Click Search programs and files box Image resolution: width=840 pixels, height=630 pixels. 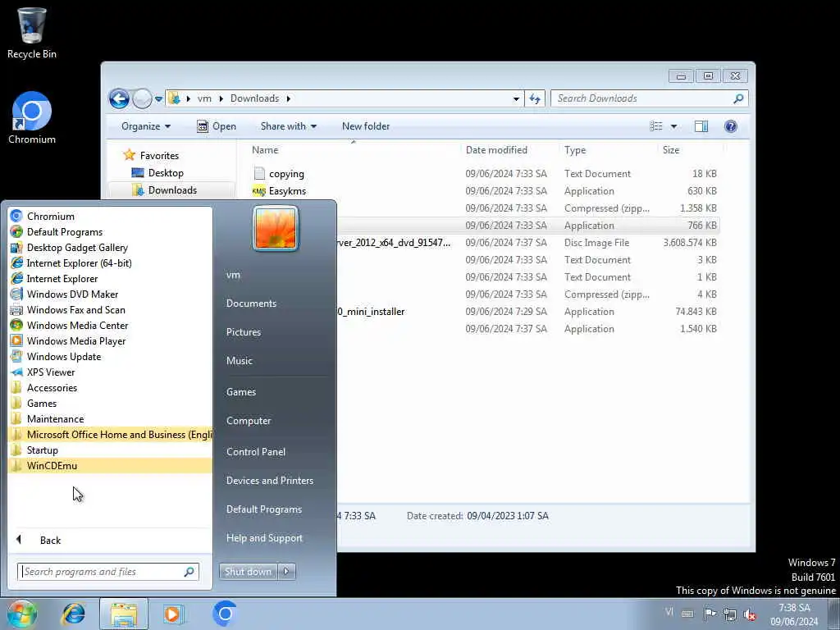tap(108, 572)
